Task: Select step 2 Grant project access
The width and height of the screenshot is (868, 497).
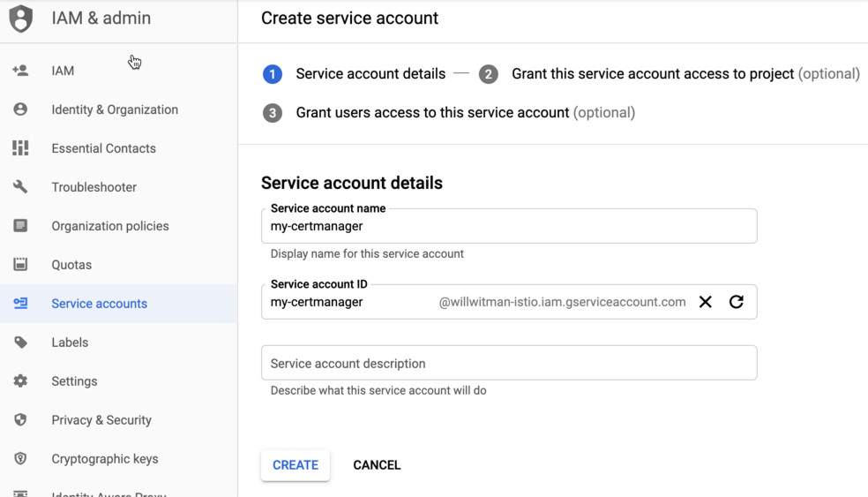Action: [652, 74]
